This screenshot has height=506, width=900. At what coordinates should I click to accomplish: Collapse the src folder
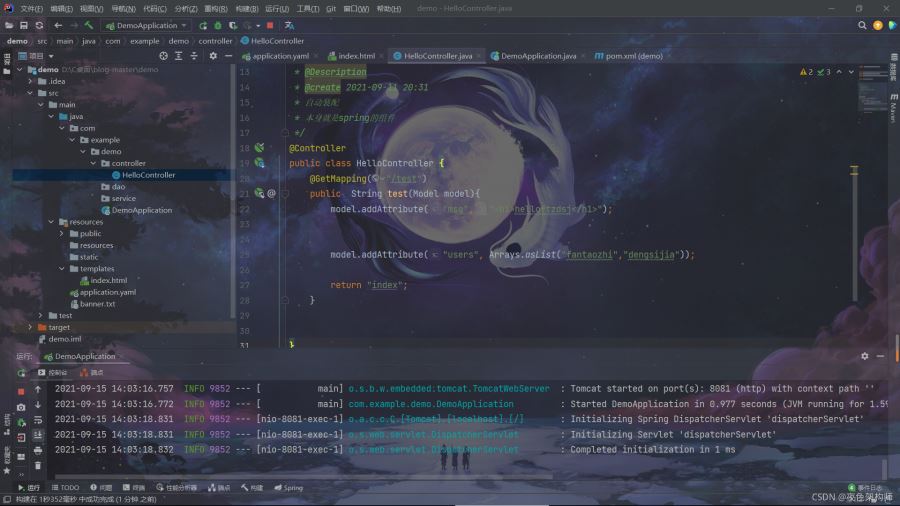[30, 93]
